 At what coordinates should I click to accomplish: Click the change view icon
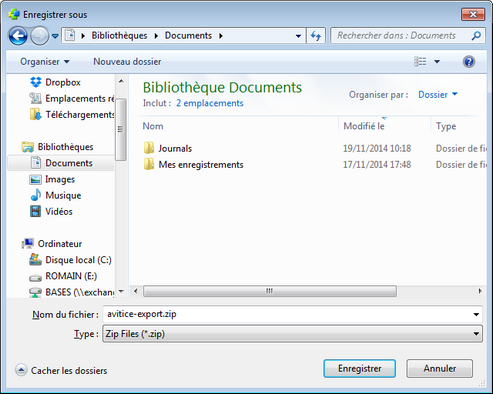pyautogui.click(x=420, y=62)
